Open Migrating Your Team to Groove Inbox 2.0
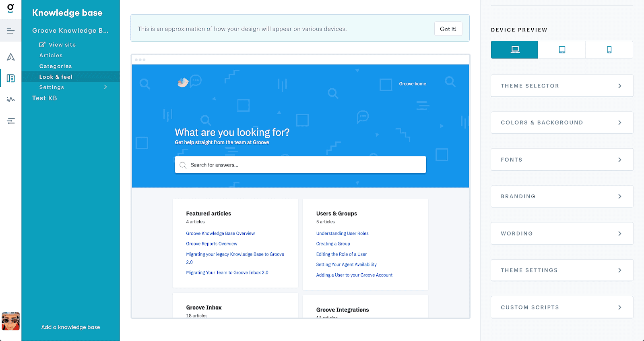 click(227, 272)
